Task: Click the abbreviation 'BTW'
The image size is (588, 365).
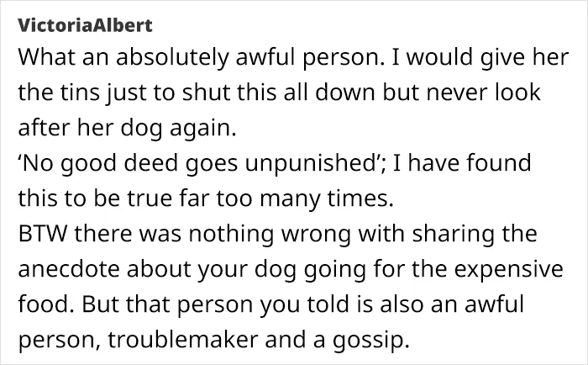Action: [43, 234]
